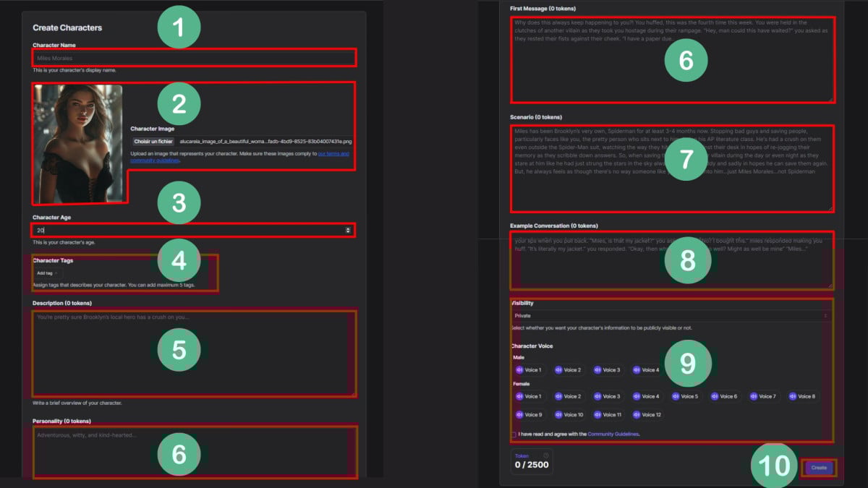
Task: Play Female Voice 2 speaker icon
Action: (558, 396)
